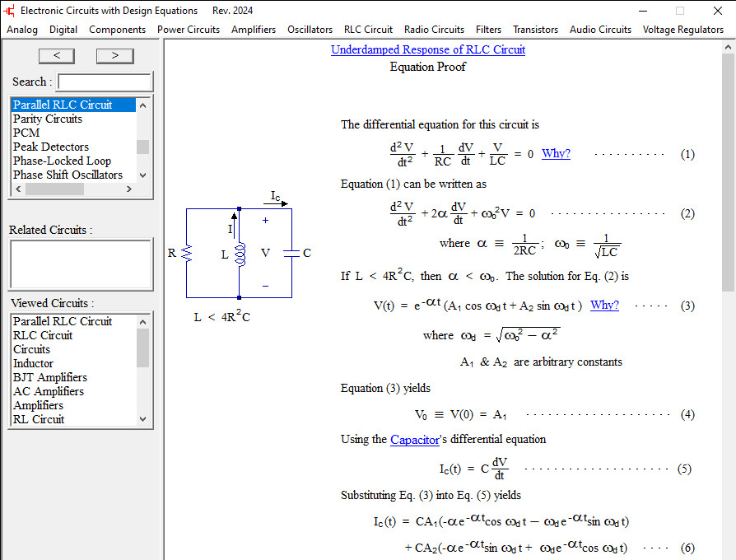This screenshot has height=560, width=736.
Task: Select Parallel RLC Circuit in search list
Action: 73,105
